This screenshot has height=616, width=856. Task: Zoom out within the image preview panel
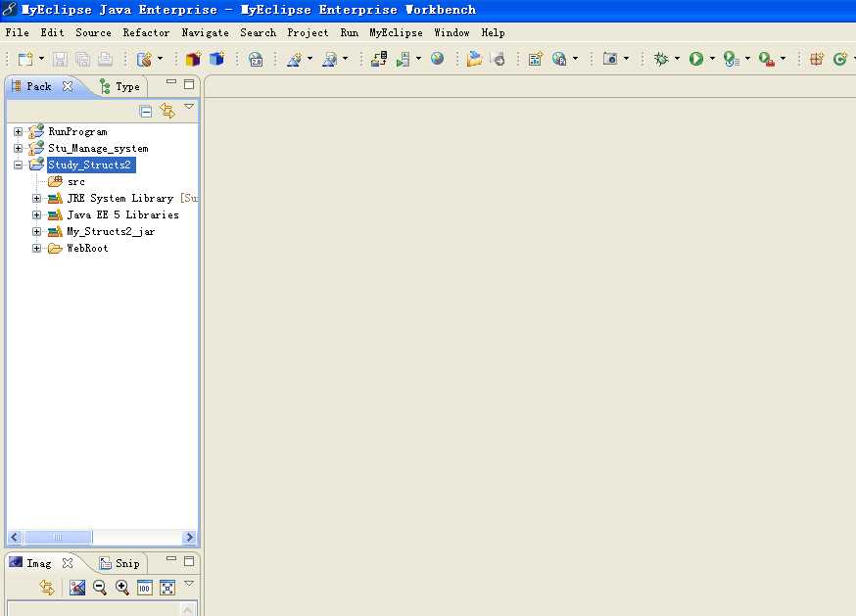tap(100, 588)
